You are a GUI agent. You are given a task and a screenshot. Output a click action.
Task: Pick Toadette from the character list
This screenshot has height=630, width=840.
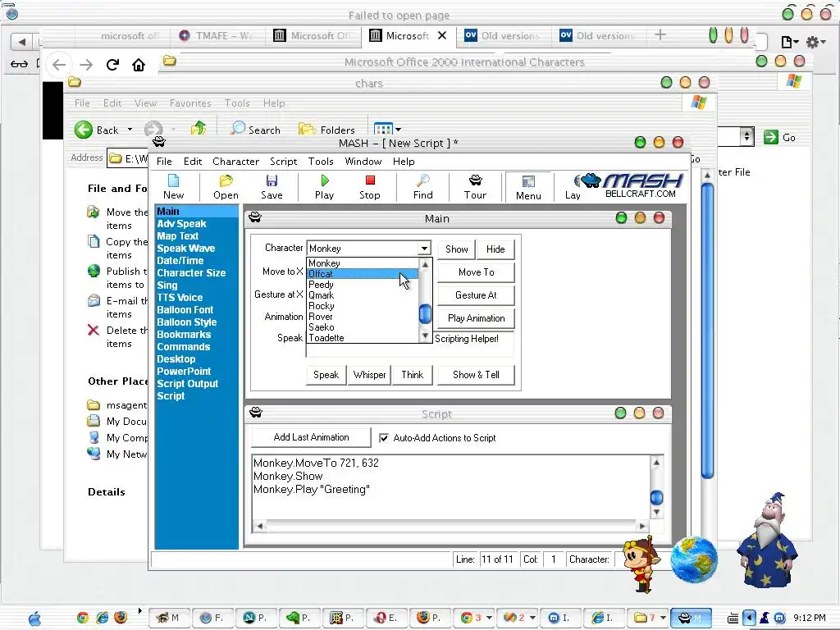tap(362, 337)
